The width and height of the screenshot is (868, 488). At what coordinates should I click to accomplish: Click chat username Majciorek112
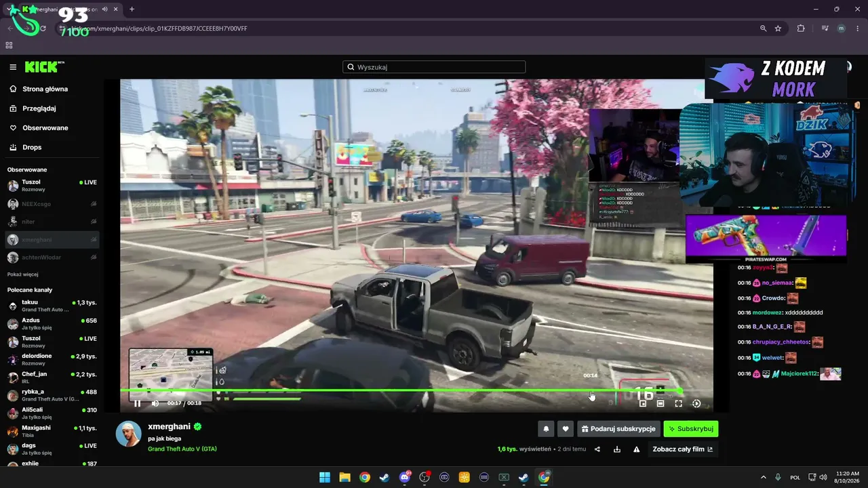coord(799,373)
